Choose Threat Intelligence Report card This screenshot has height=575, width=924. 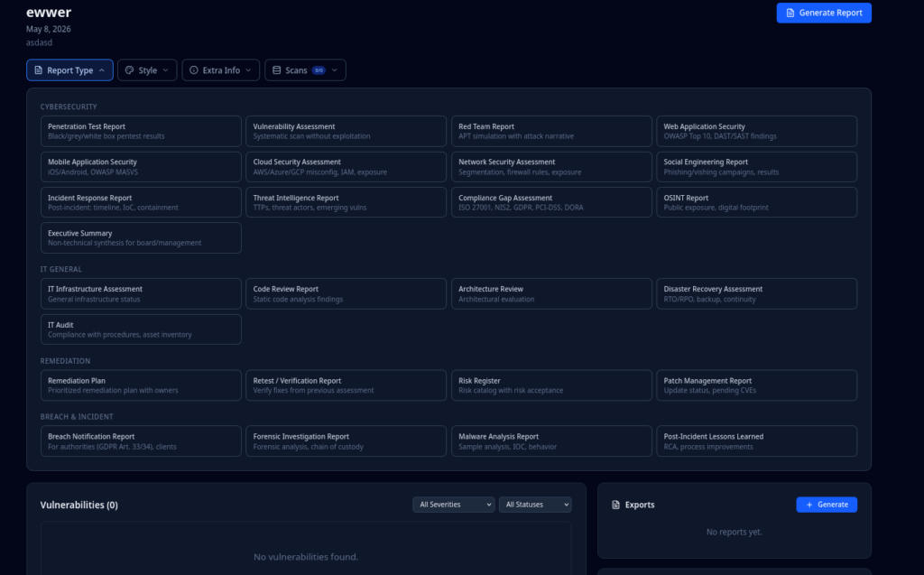[x=346, y=202]
